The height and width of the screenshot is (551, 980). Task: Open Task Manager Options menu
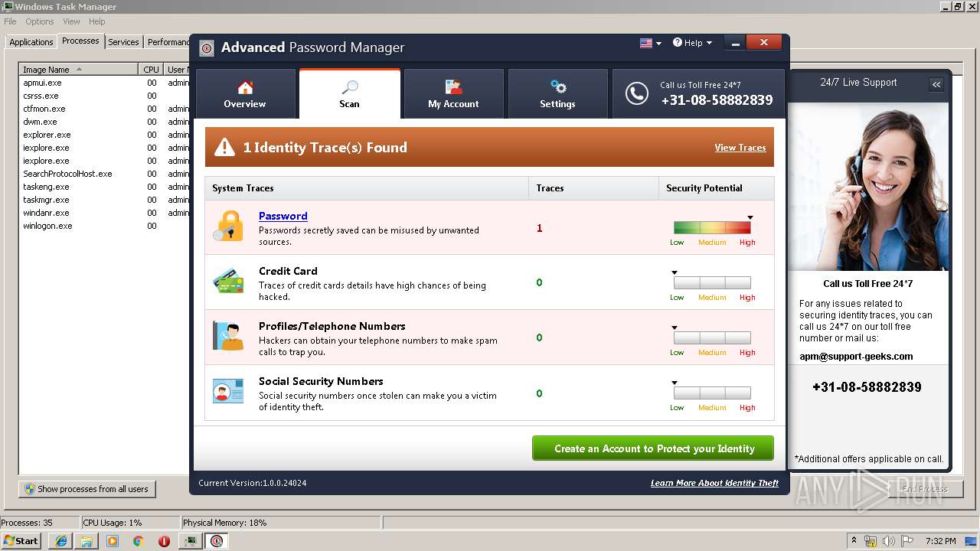[39, 21]
